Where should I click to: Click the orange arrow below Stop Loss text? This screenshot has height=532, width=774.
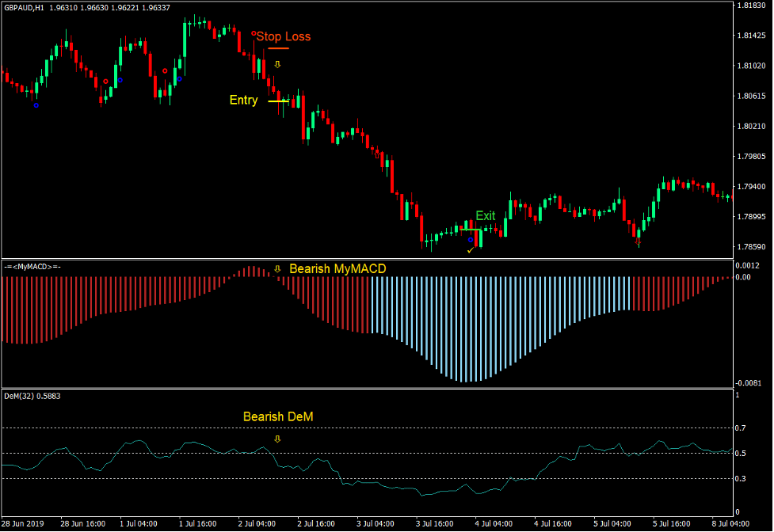(x=276, y=64)
